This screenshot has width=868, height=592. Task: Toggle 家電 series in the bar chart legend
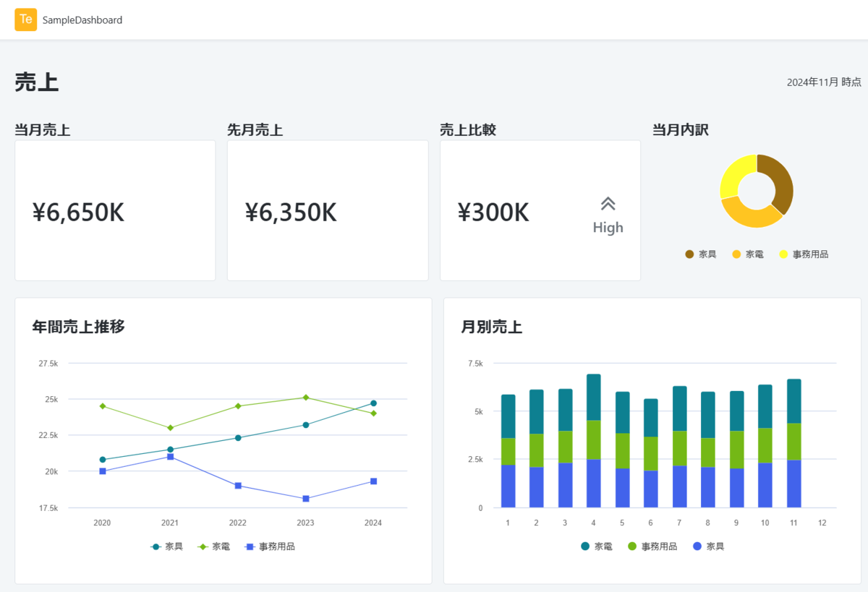[x=596, y=546]
